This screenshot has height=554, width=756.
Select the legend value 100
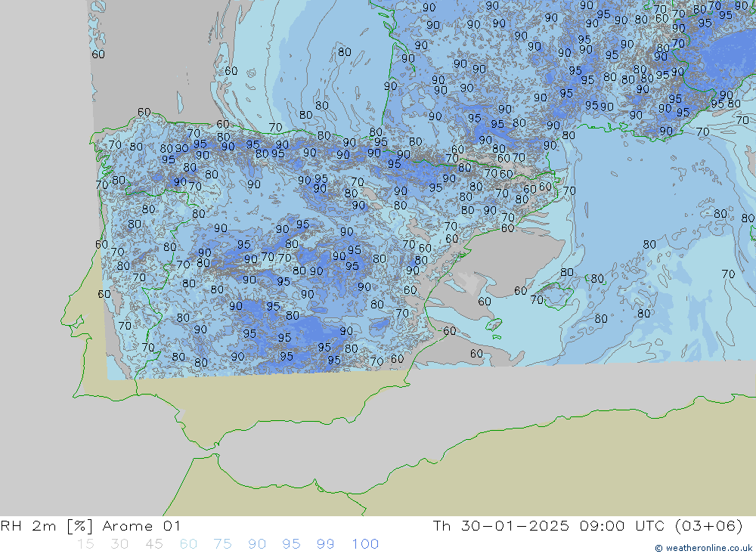tap(365, 544)
